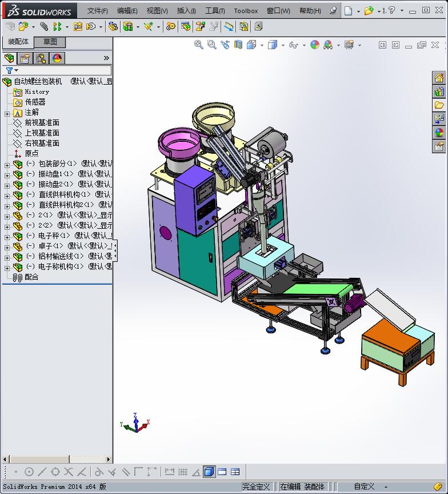448x494 pixels.
Task: Click Edit Appearance color ball icon
Action: pyautogui.click(x=314, y=45)
